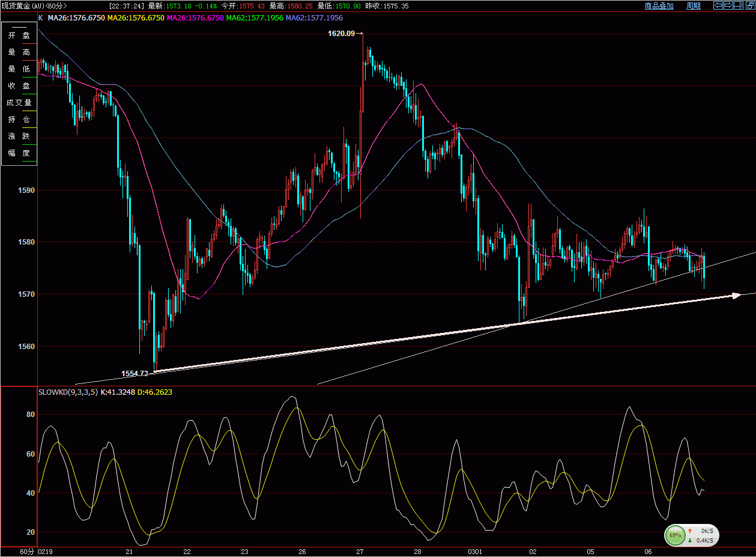Click the 0K/S upload speed text

[708, 531]
